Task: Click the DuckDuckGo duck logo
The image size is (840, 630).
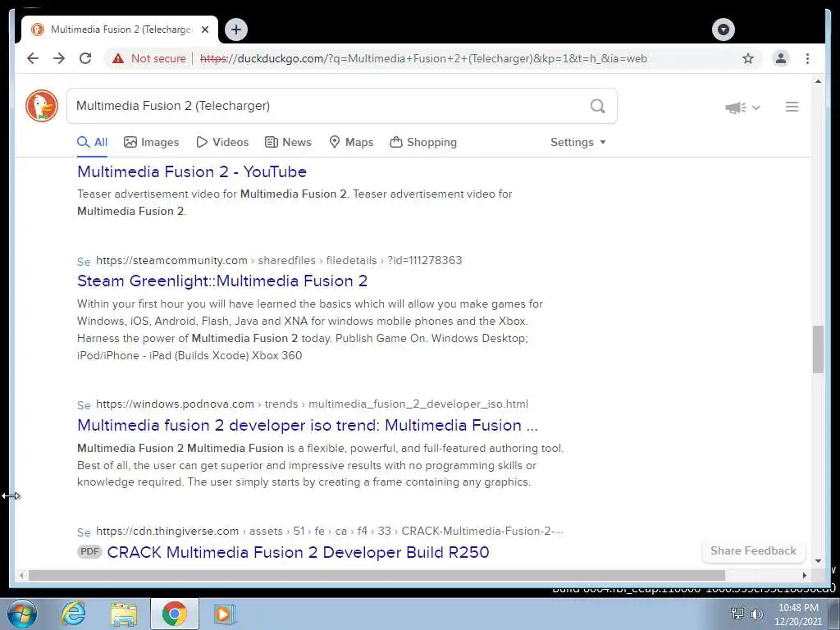Action: (42, 106)
